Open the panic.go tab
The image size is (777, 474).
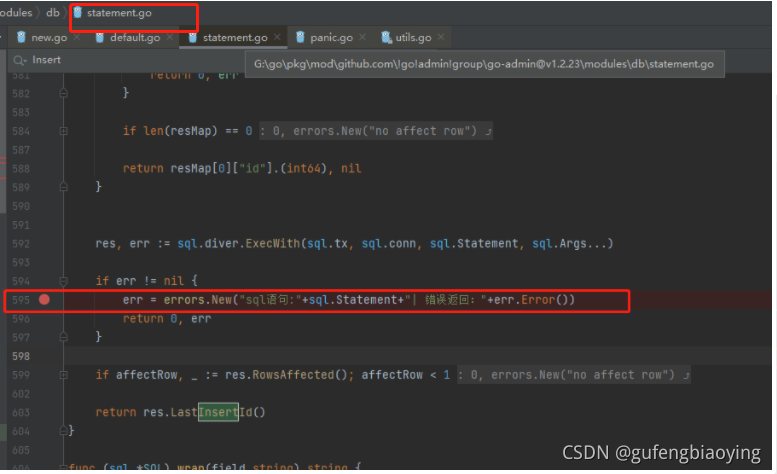tap(331, 38)
